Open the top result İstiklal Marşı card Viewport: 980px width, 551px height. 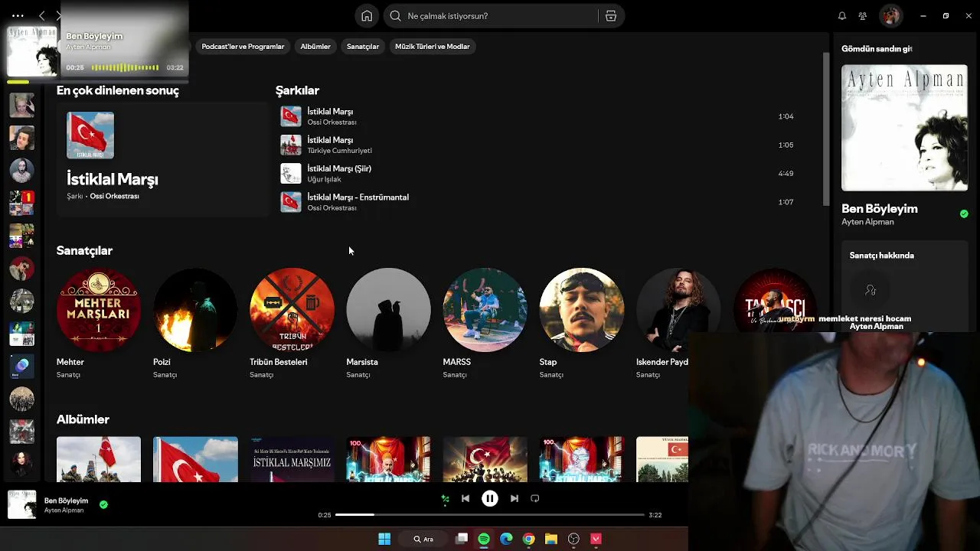[x=162, y=159]
